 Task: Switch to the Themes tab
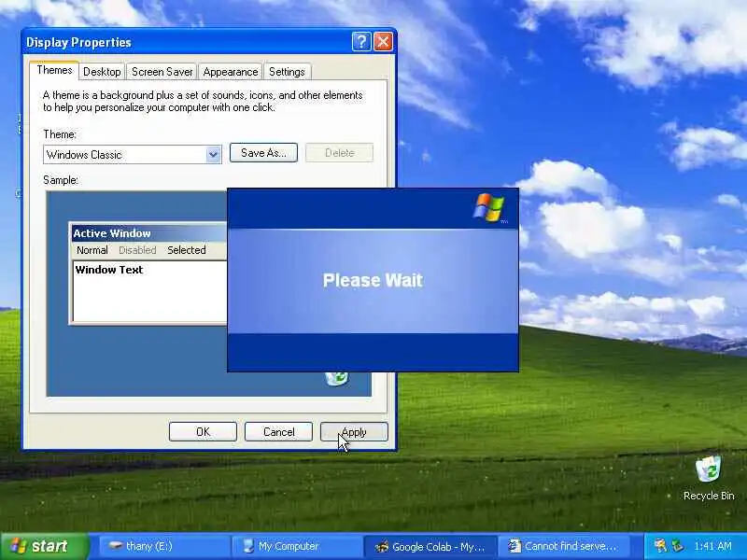tap(54, 70)
